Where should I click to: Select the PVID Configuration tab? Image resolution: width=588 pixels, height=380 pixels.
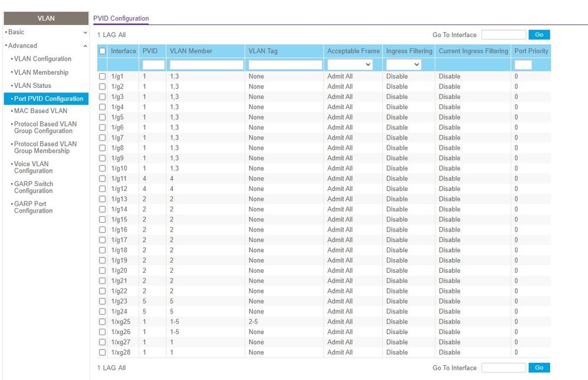121,18
